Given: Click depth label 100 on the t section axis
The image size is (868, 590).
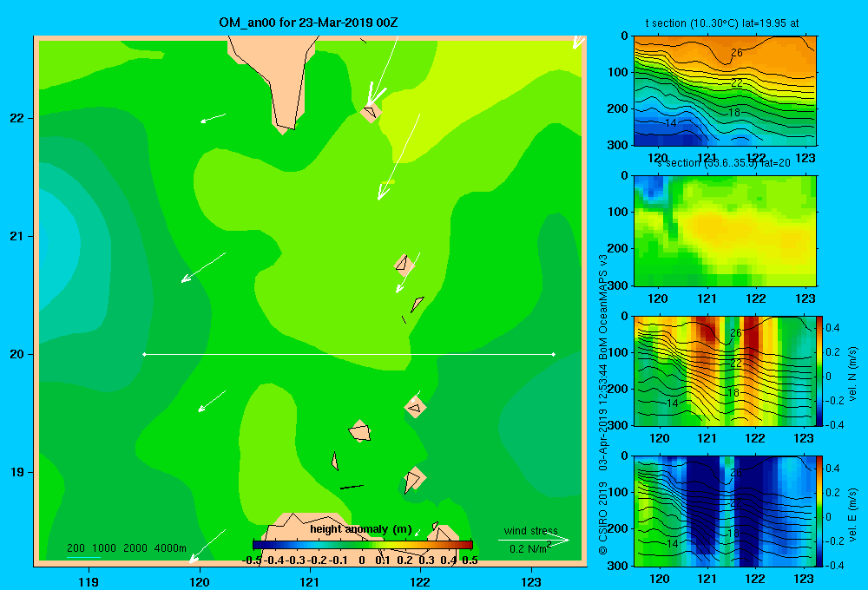Looking at the screenshot, I should click(x=619, y=72).
